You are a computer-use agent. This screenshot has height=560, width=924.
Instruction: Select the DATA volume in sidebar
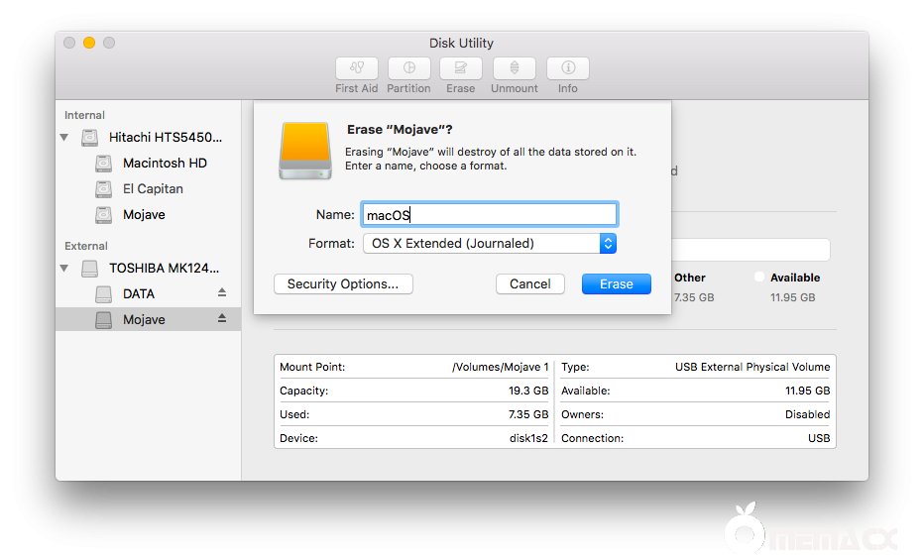click(x=139, y=293)
